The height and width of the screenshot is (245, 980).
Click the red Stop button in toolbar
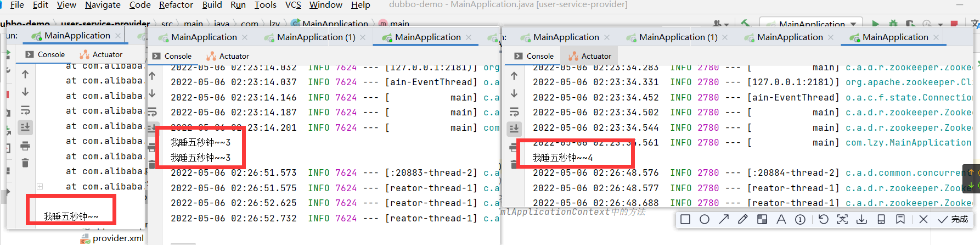point(954,24)
